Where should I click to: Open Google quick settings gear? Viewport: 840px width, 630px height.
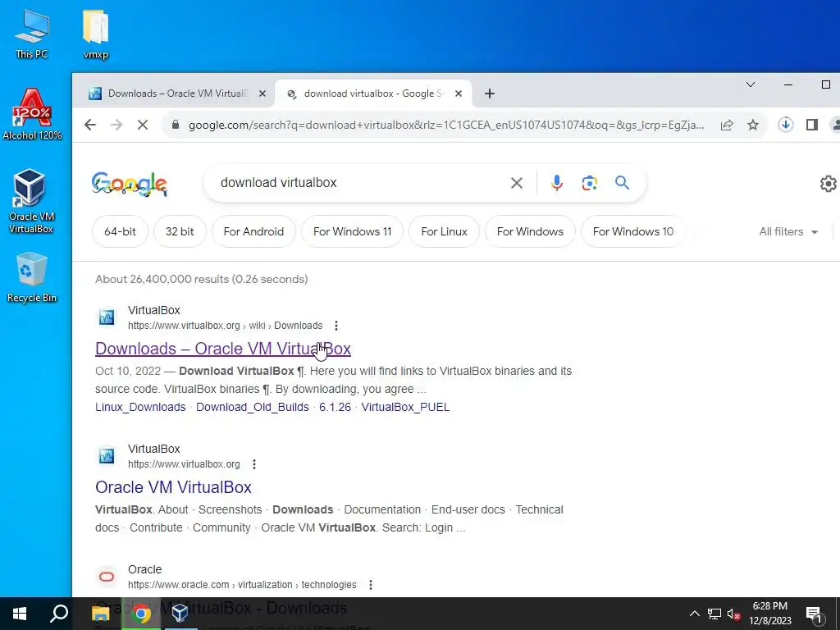[x=829, y=183]
